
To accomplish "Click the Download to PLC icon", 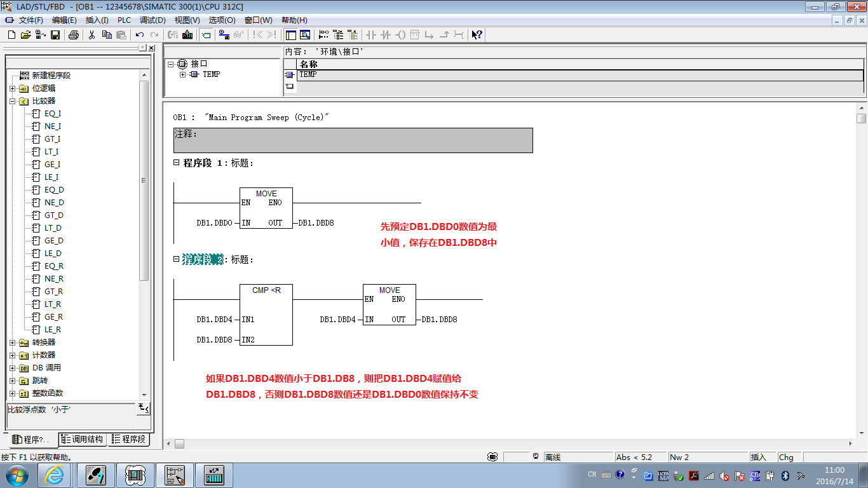I will pyautogui.click(x=187, y=35).
